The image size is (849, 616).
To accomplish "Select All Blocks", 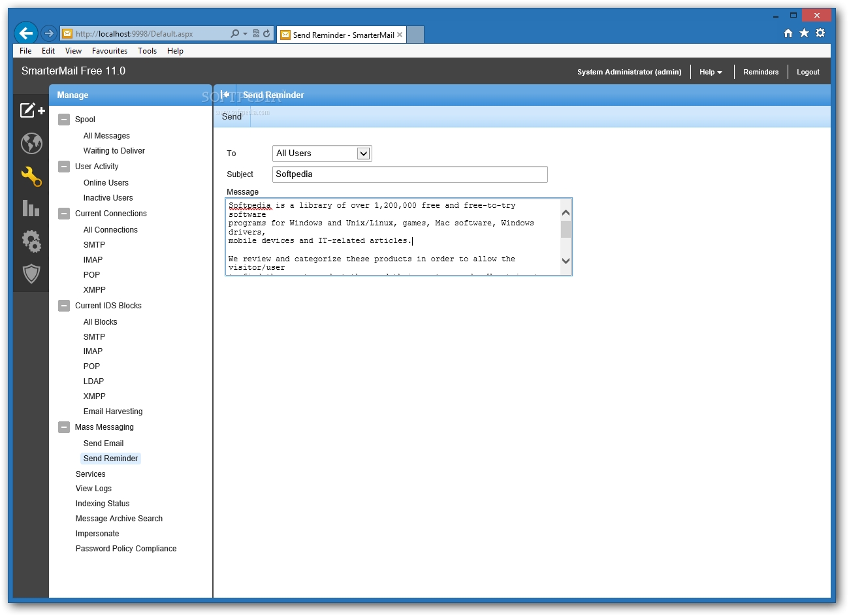I will click(x=100, y=322).
